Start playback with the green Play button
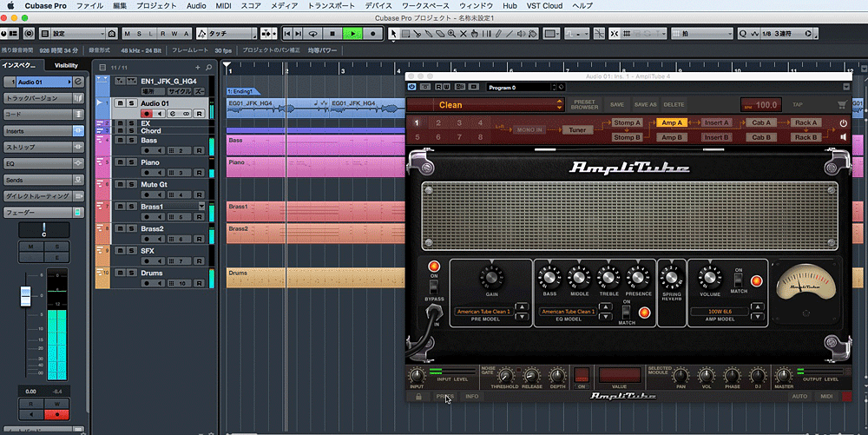The width and height of the screenshot is (868, 435). (352, 34)
